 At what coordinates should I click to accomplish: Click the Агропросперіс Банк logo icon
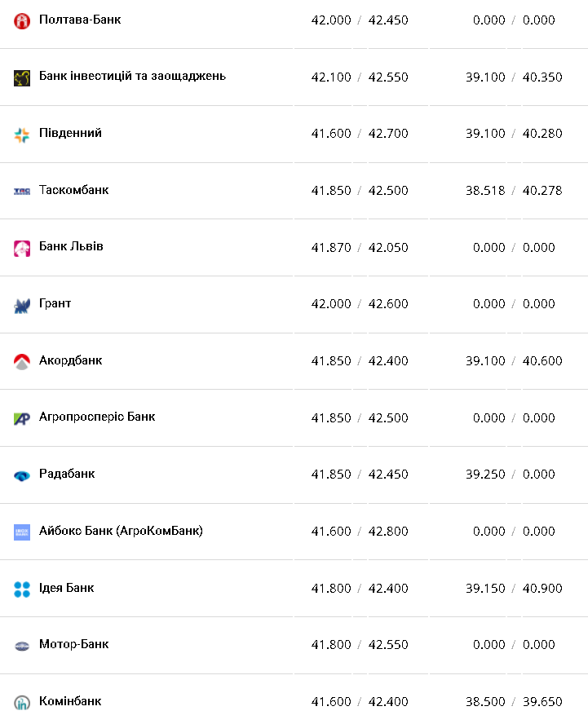22,419
